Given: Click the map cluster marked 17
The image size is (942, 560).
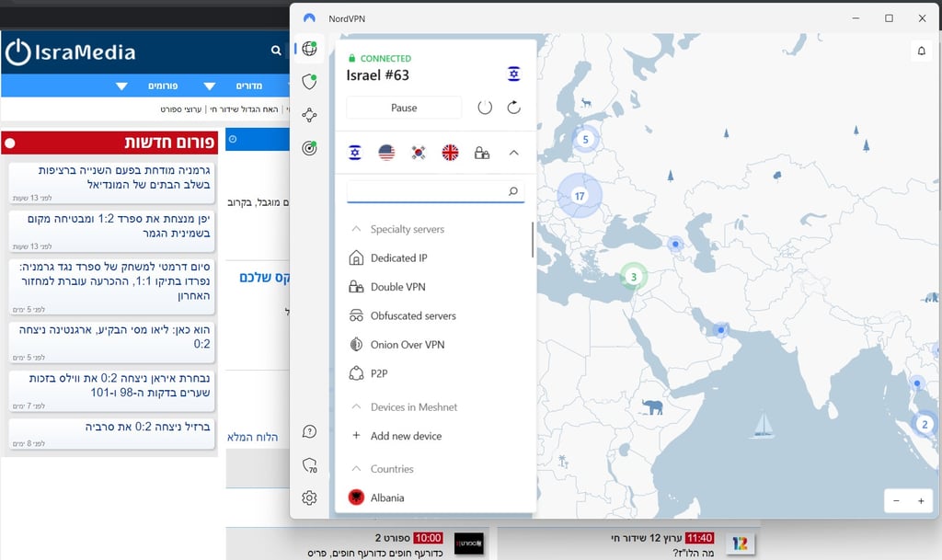Looking at the screenshot, I should (580, 196).
